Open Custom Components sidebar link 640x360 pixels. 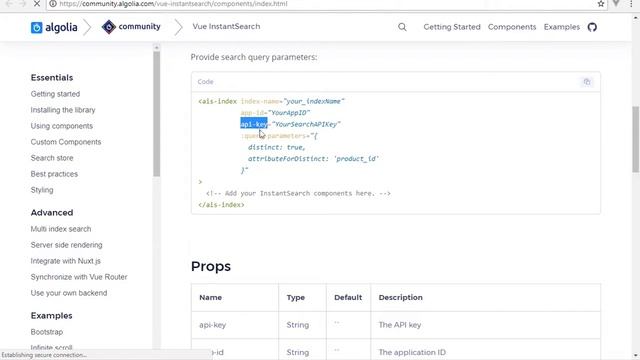[x=66, y=142]
